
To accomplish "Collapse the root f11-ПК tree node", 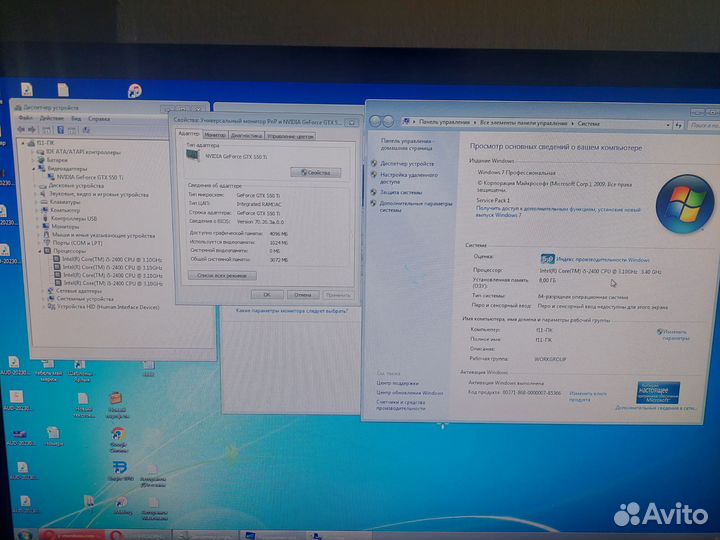I will pos(23,143).
